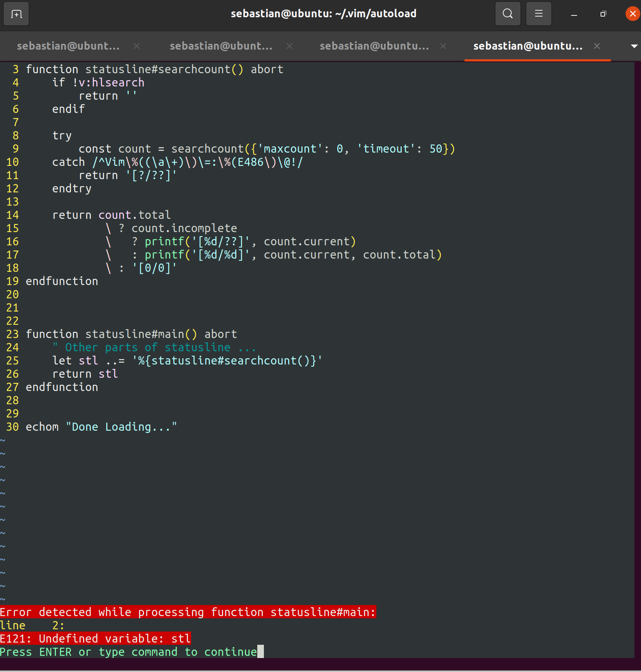Click 'endfunction' on line 19
The width and height of the screenshot is (641, 672).
tap(62, 281)
